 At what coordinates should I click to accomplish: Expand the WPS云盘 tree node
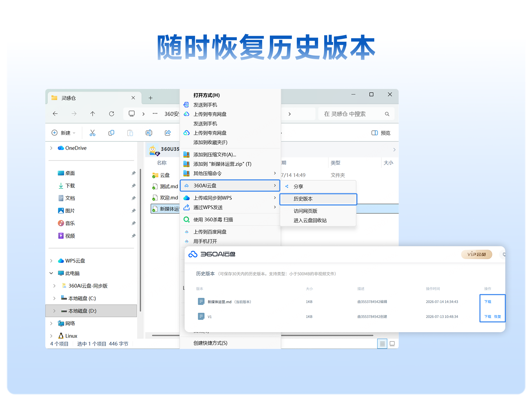(51, 261)
